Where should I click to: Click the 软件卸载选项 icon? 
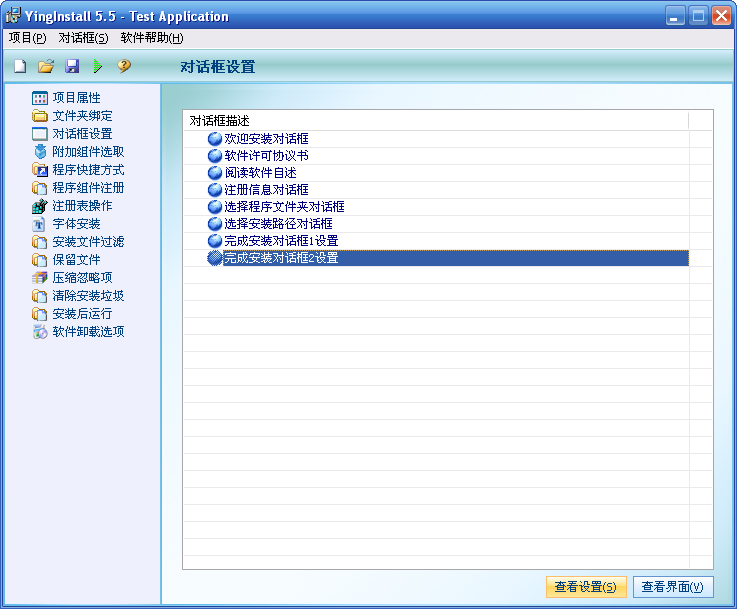click(x=40, y=332)
